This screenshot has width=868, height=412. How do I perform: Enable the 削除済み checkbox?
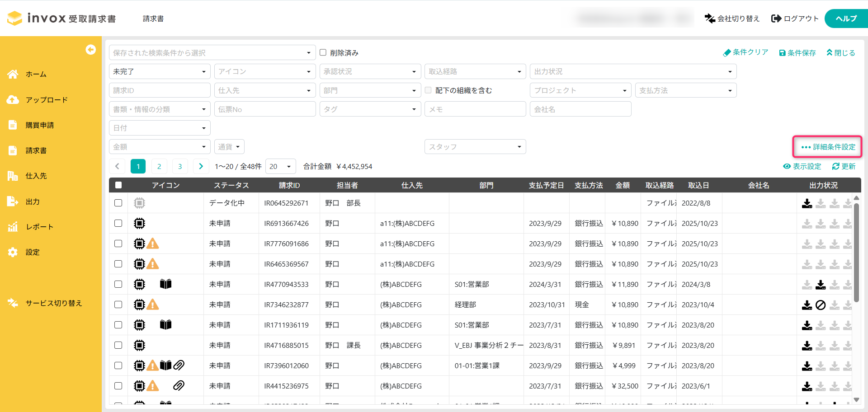coord(323,52)
